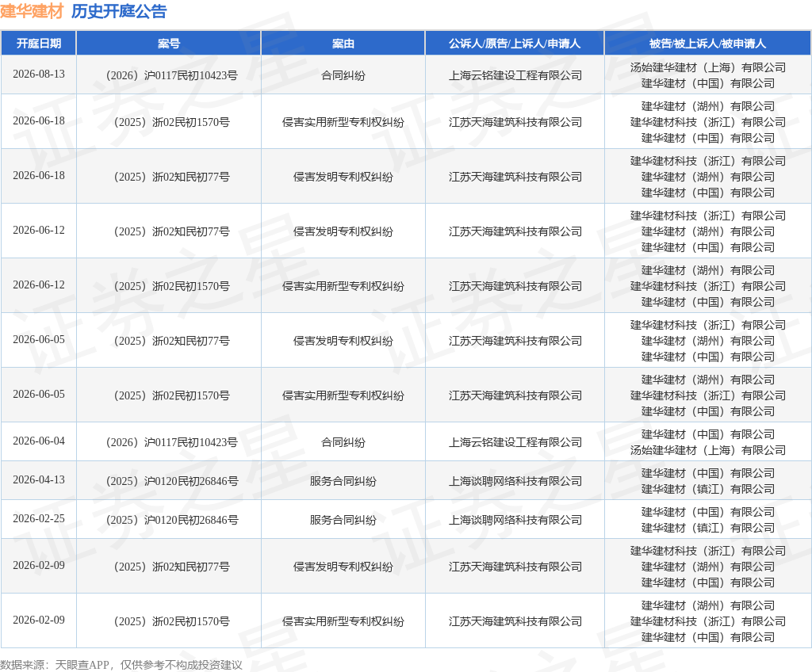Click the 公诉人/原告/上诉人/申请人 column header
The image size is (812, 672).
click(515, 44)
